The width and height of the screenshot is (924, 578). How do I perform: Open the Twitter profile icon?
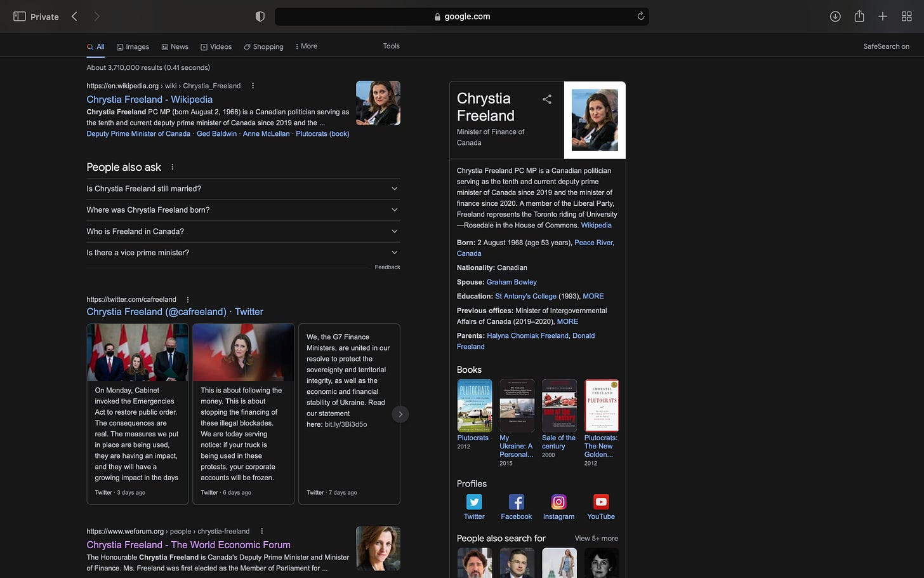[474, 502]
